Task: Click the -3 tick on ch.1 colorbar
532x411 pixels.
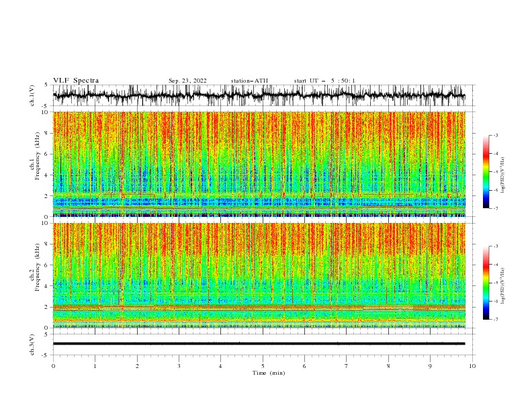Action: click(x=495, y=135)
